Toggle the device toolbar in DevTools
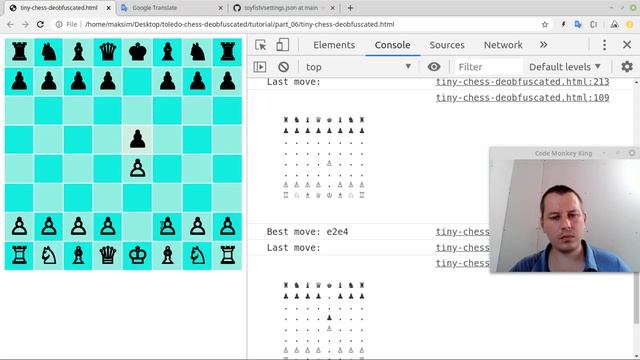Screen dimensions: 640x360 click(282, 45)
